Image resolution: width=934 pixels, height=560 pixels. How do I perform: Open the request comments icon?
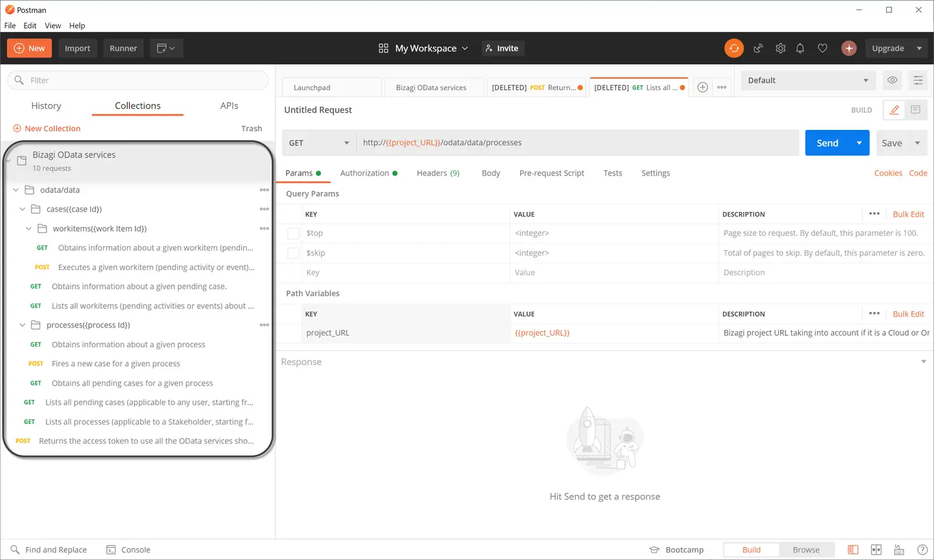tap(916, 110)
